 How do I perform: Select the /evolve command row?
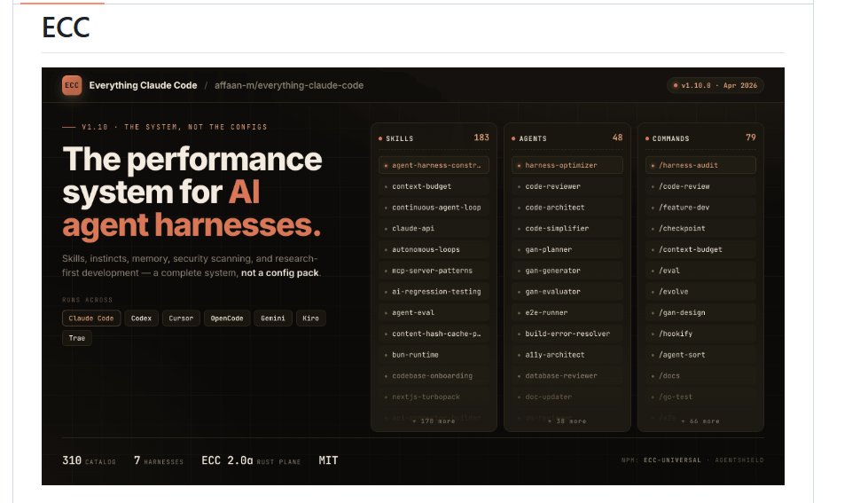(x=700, y=291)
